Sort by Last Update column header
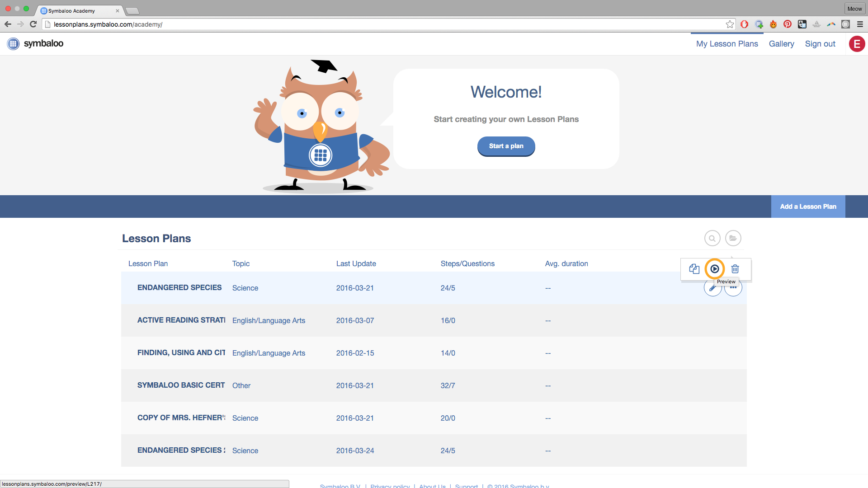 pos(356,263)
